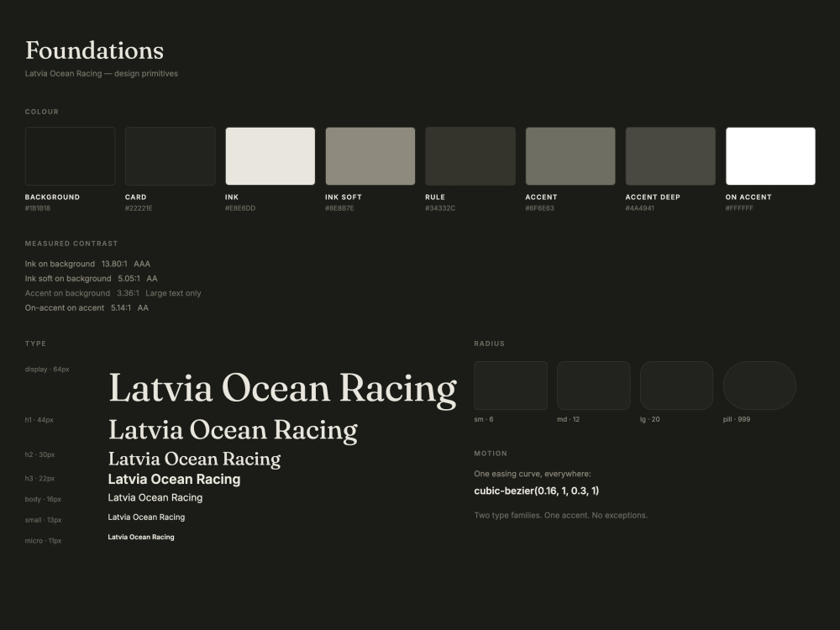Click 'One easing curve, everywhere:' text
Viewport: 840px width, 630px height.
533,474
